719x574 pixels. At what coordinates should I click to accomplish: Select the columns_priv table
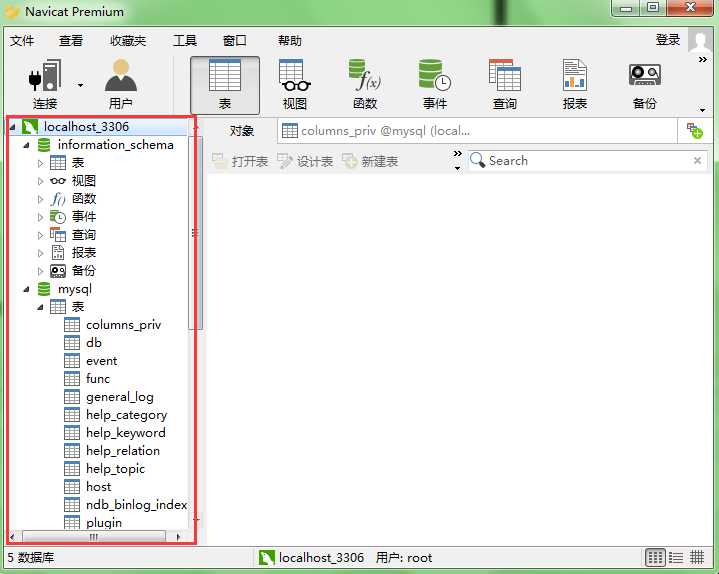point(123,325)
